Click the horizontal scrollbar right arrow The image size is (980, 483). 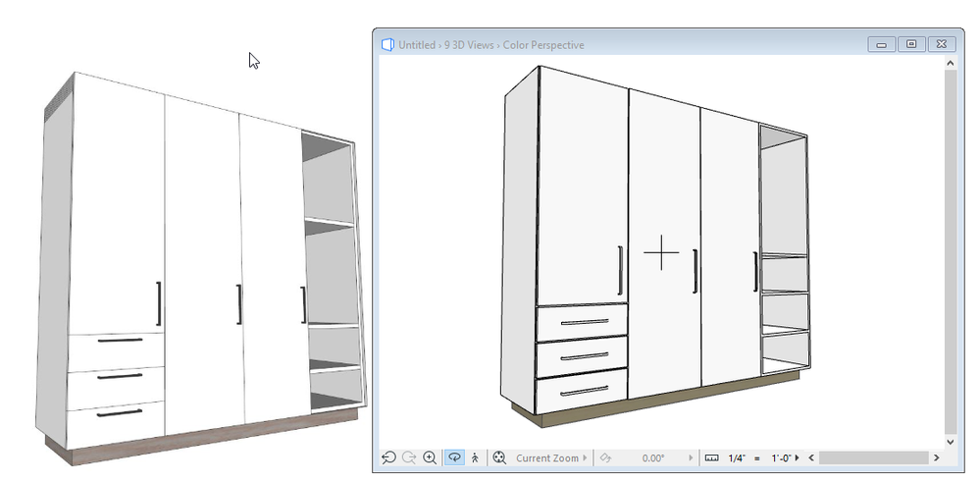936,458
